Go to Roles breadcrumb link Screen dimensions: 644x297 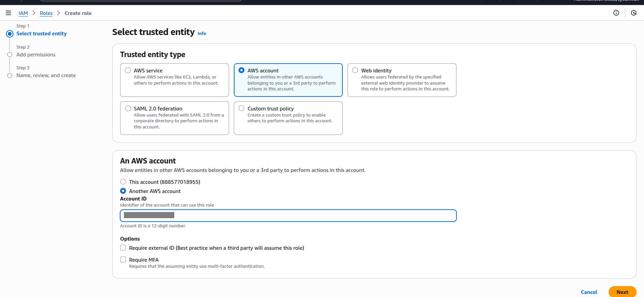(x=46, y=13)
